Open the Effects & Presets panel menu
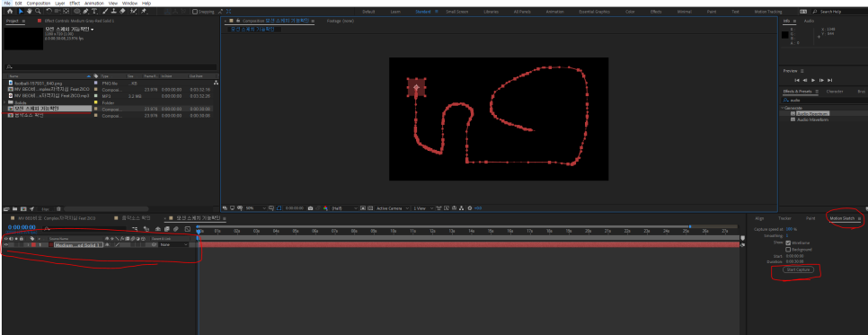 click(818, 92)
